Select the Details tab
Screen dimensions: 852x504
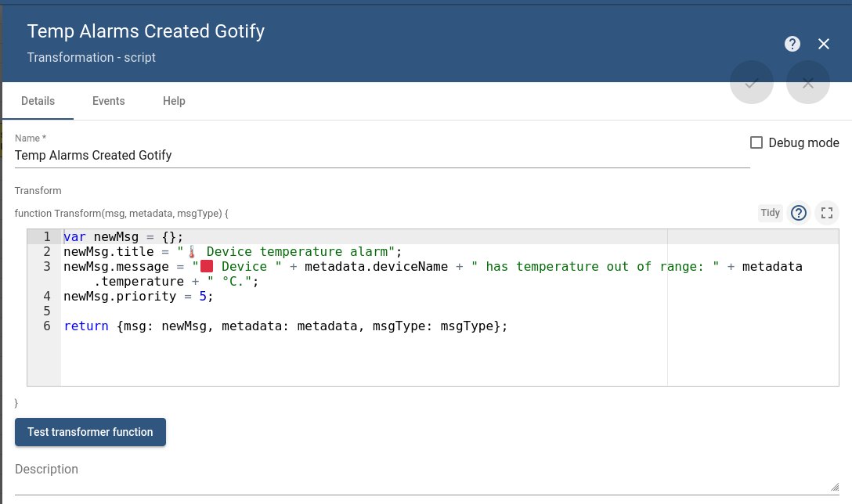(38, 101)
